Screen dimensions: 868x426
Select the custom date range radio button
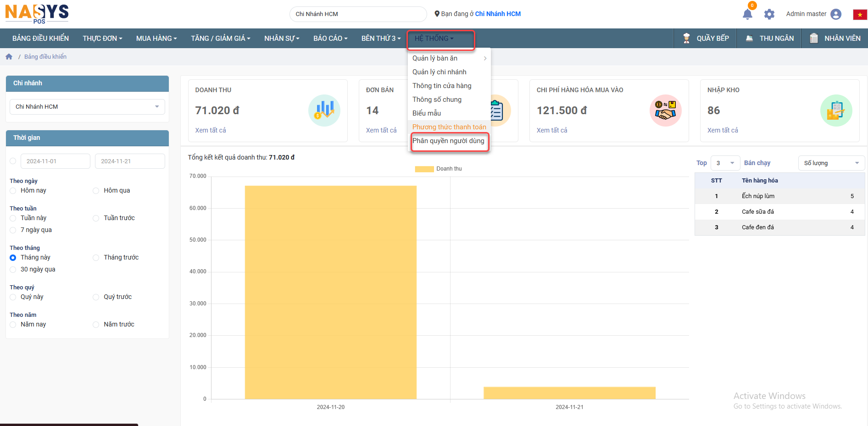[13, 161]
